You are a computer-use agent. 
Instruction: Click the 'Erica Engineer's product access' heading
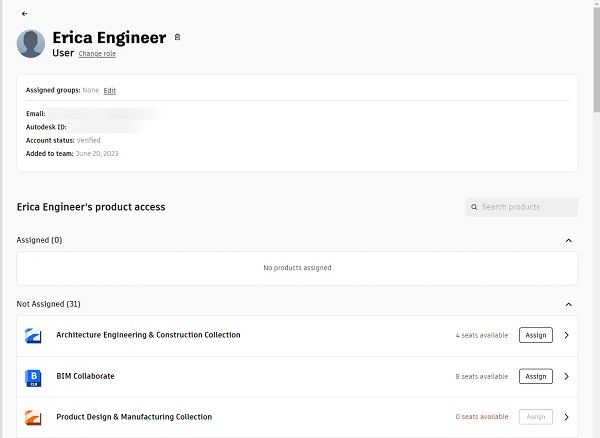point(91,207)
